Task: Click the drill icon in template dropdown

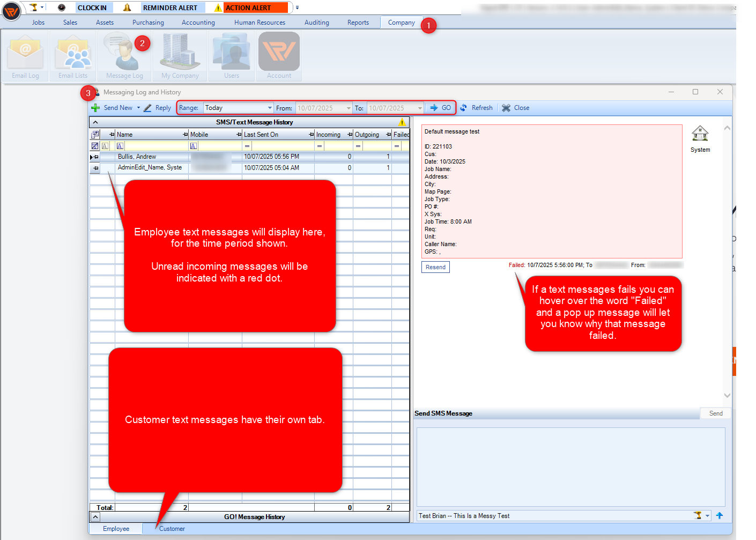Action: click(698, 515)
